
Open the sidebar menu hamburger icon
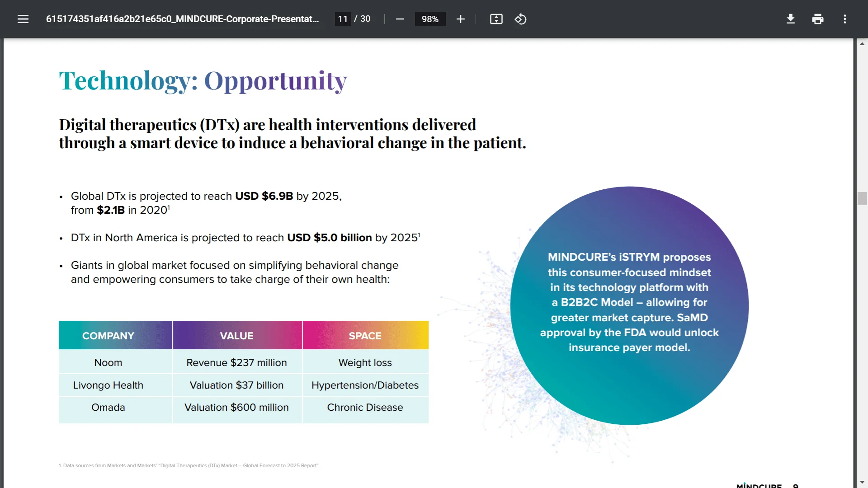click(x=23, y=19)
